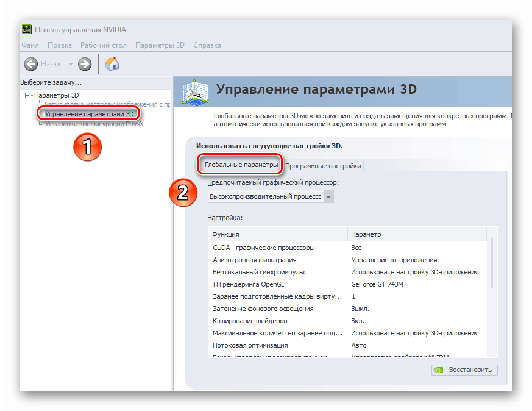Click the Управление от приложения value
532x411 pixels.
click(x=394, y=260)
